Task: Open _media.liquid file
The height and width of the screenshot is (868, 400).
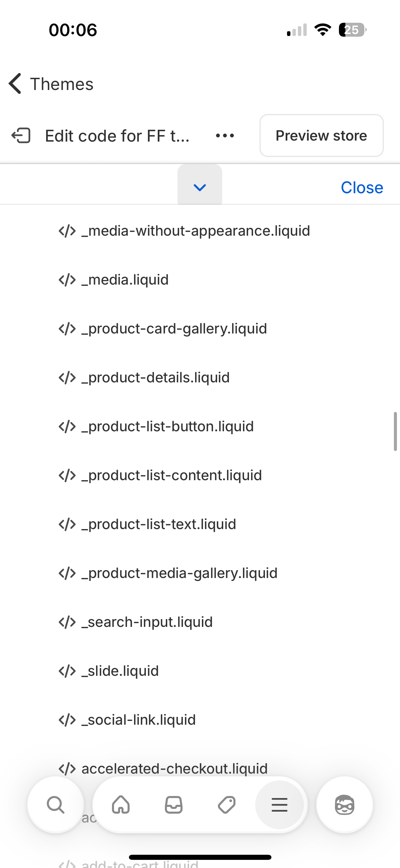Action: pos(125,280)
